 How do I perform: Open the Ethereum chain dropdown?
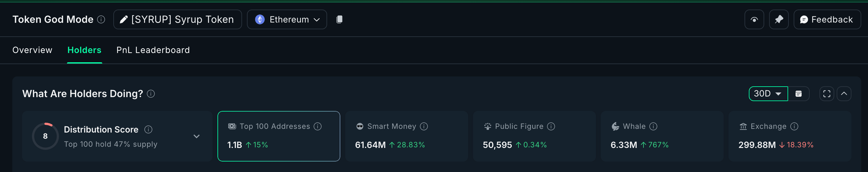[x=287, y=20]
